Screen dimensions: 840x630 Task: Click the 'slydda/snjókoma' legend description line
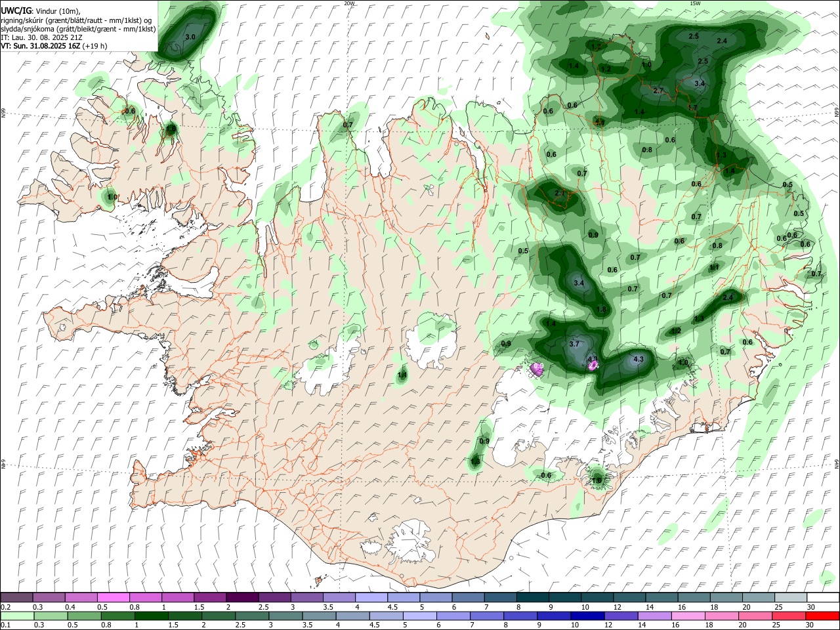[x=78, y=29]
